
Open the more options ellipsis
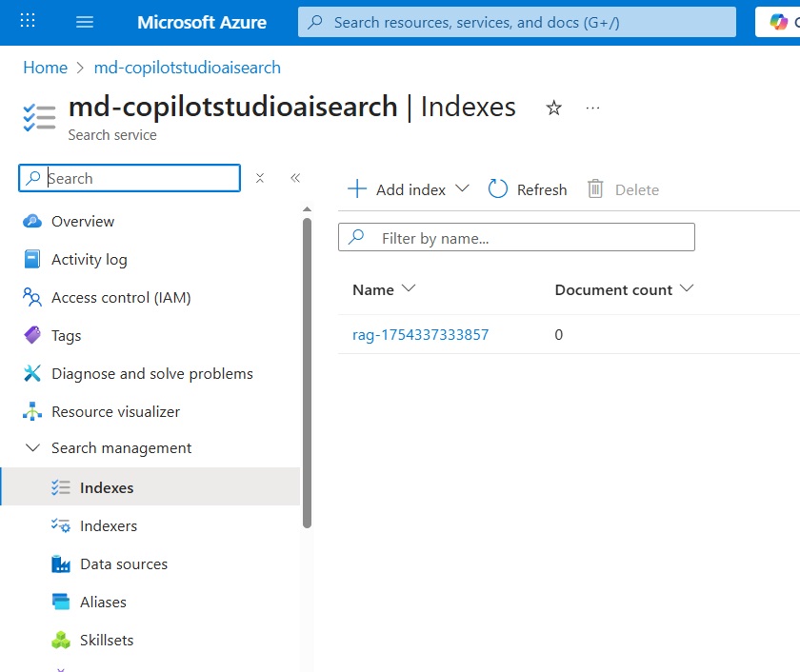592,109
